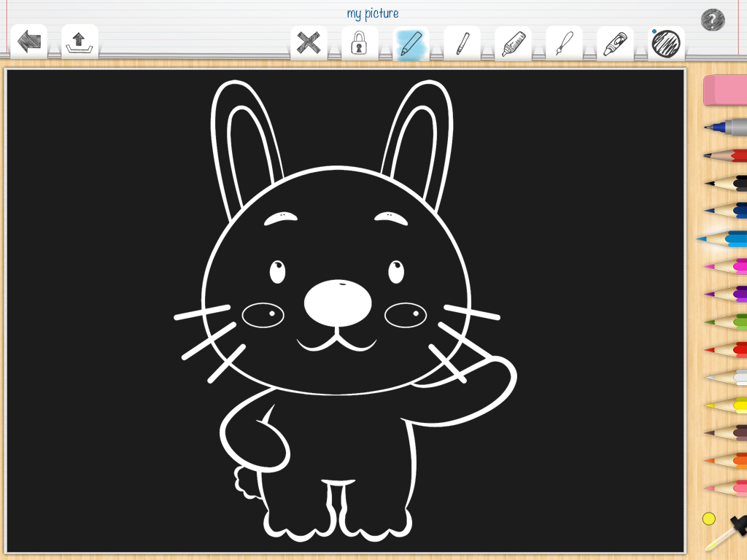Choose the black colored pencil
The width and height of the screenshot is (747, 560).
727,182
